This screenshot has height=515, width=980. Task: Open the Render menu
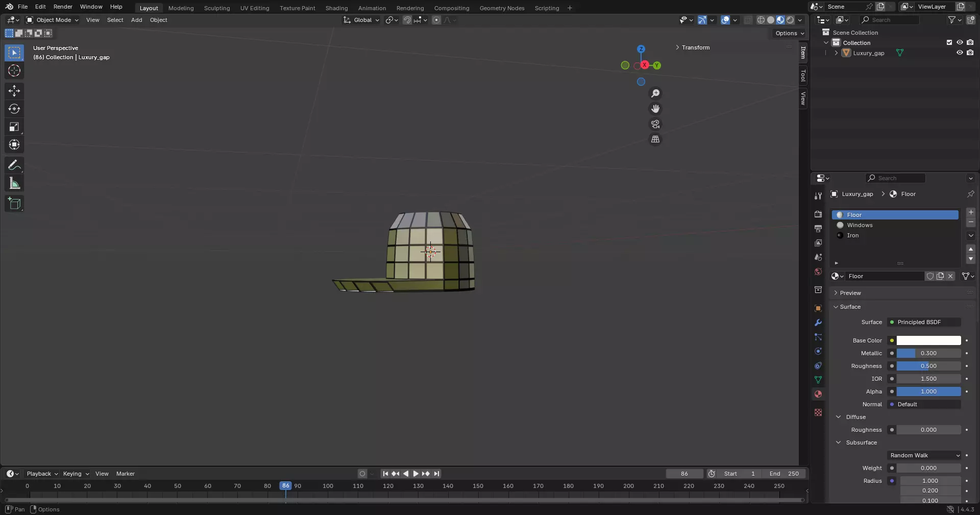[x=63, y=7]
